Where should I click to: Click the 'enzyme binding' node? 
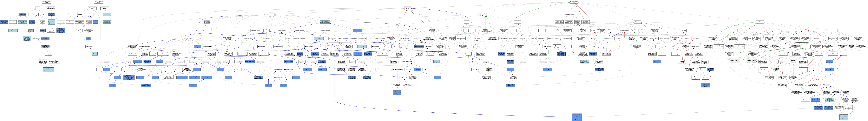pyautogui.click(x=13, y=22)
